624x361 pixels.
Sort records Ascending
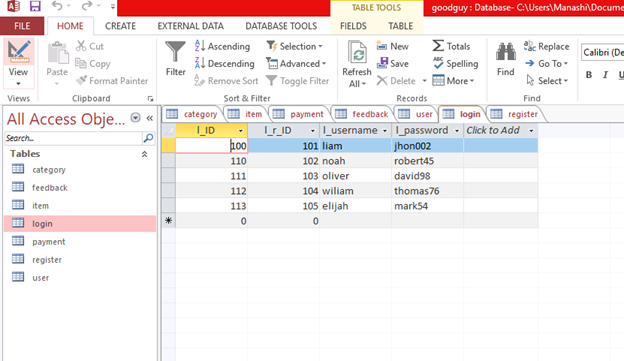pyautogui.click(x=222, y=46)
